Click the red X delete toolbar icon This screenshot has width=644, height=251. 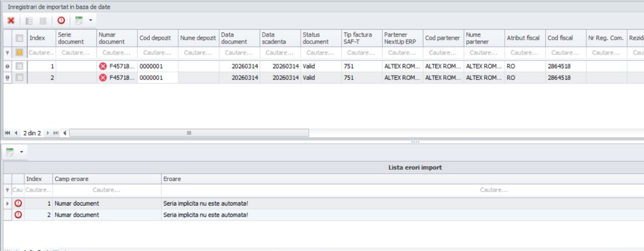(x=11, y=20)
